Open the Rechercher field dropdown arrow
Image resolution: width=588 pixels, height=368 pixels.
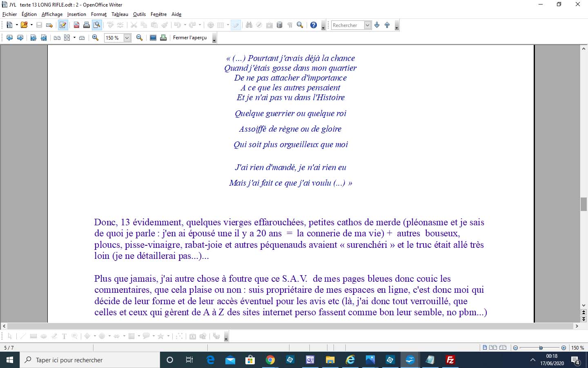coord(367,25)
